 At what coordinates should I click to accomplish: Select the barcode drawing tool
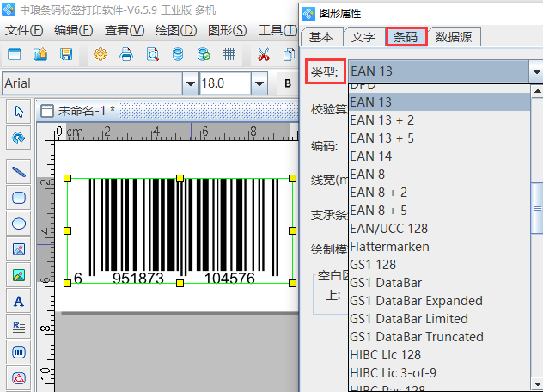click(19, 352)
